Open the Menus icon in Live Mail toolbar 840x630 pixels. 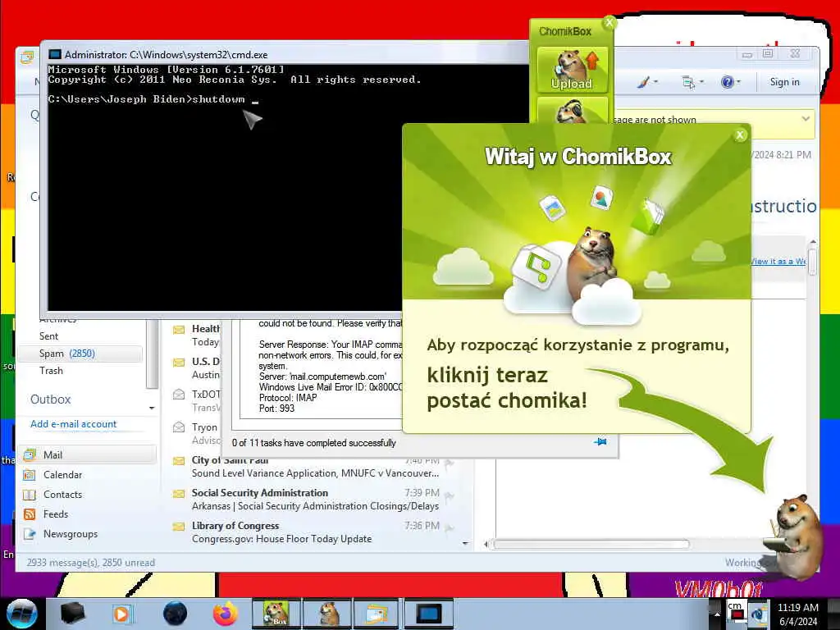(688, 82)
